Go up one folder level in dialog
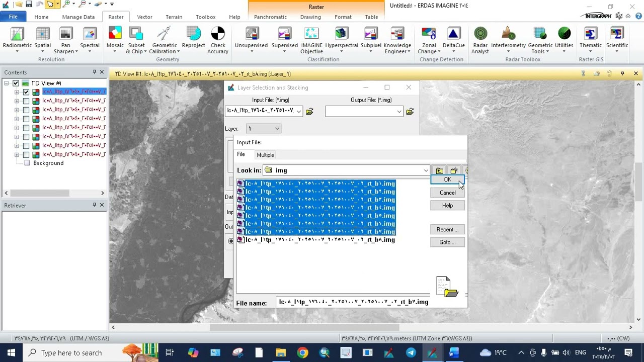This screenshot has height=362, width=644. click(440, 171)
